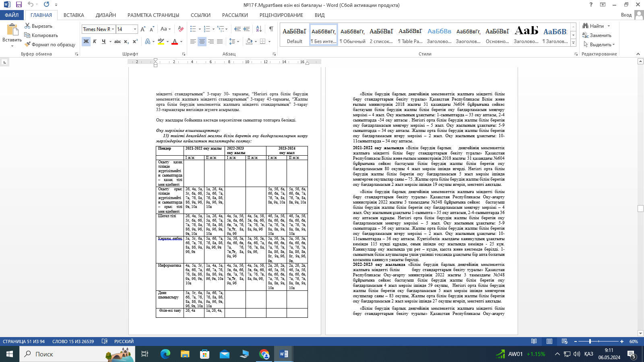Screen dimensions: 644x362
Task: Align text to the right
Action: 211,41
